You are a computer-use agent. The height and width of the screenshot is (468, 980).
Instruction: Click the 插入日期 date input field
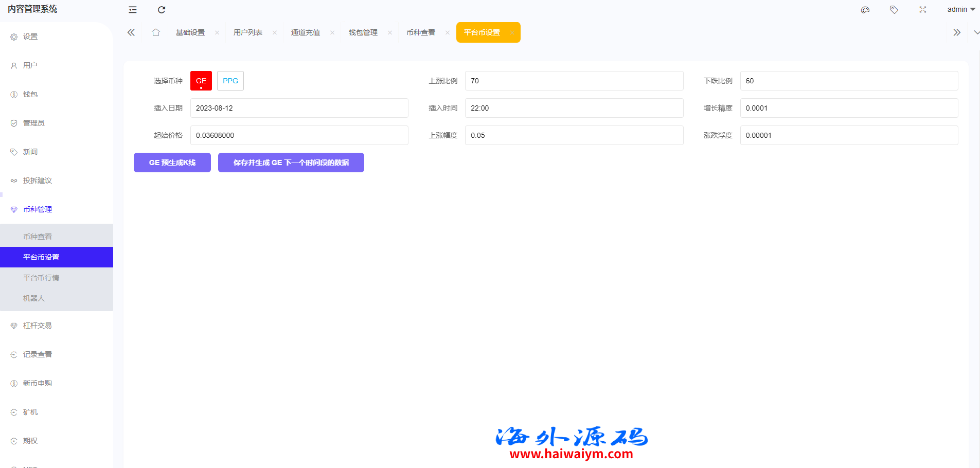(299, 108)
